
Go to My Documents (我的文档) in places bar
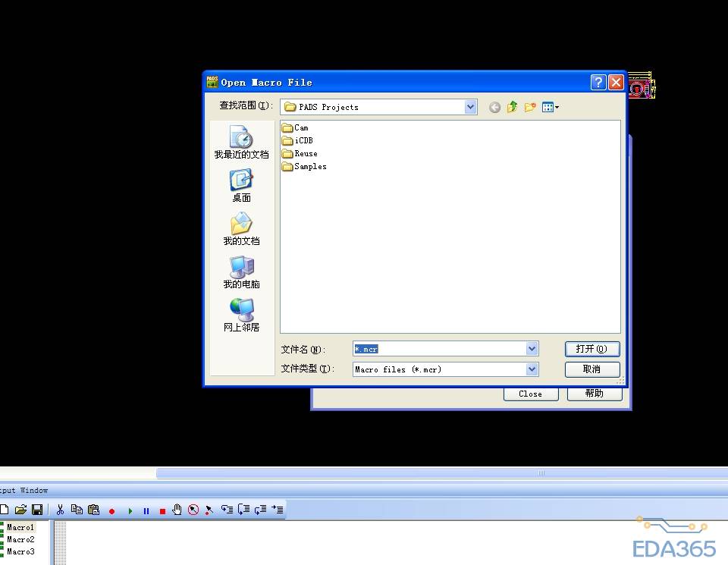pyautogui.click(x=241, y=229)
